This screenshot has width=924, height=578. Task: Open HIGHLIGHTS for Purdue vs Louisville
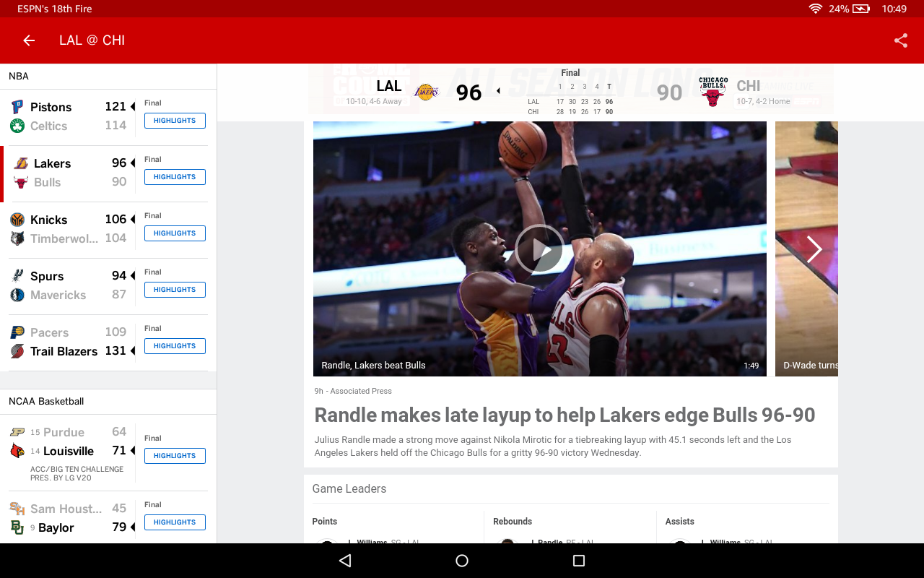[175, 455]
